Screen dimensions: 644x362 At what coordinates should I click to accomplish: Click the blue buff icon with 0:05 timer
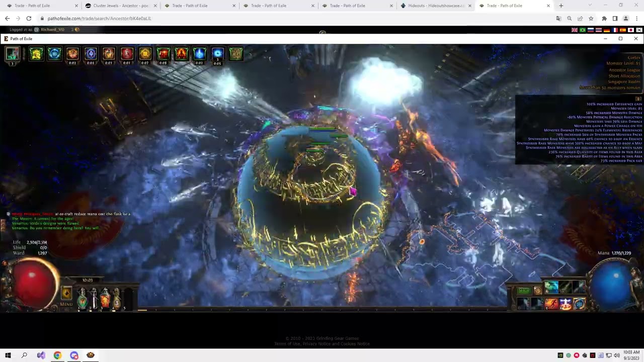tap(217, 53)
